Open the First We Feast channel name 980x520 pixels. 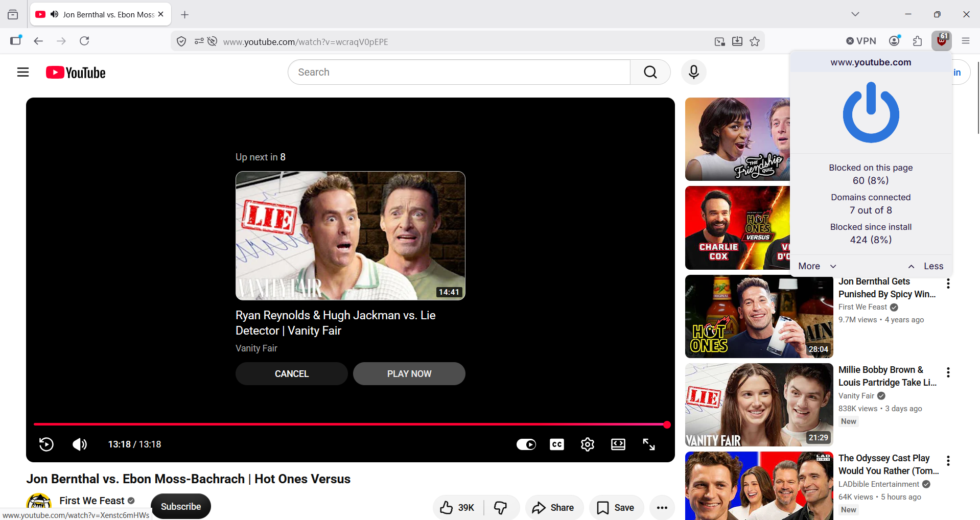click(92, 501)
